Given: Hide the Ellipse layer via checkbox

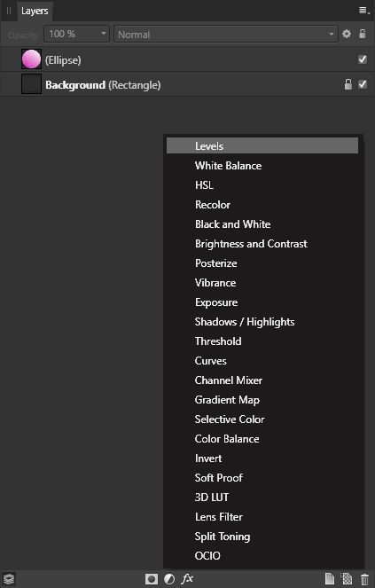Looking at the screenshot, I should [x=363, y=59].
